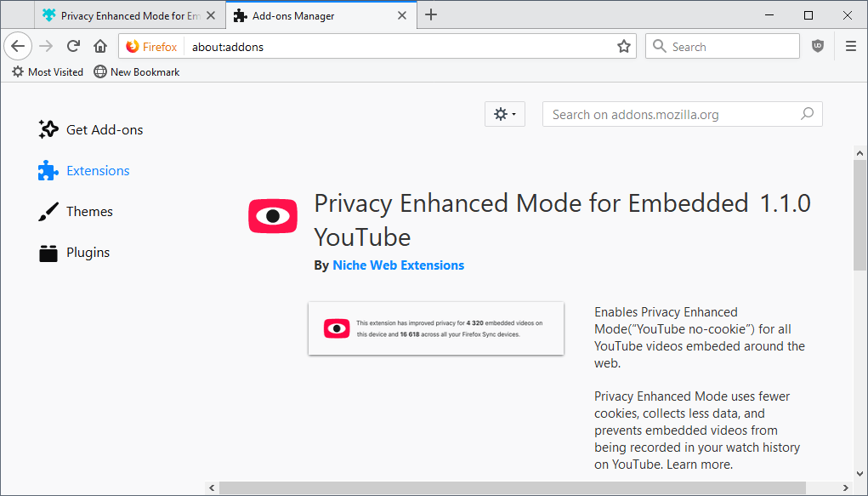868x496 pixels.
Task: Focus the Search on addons.mozilla.org field
Action: click(682, 114)
